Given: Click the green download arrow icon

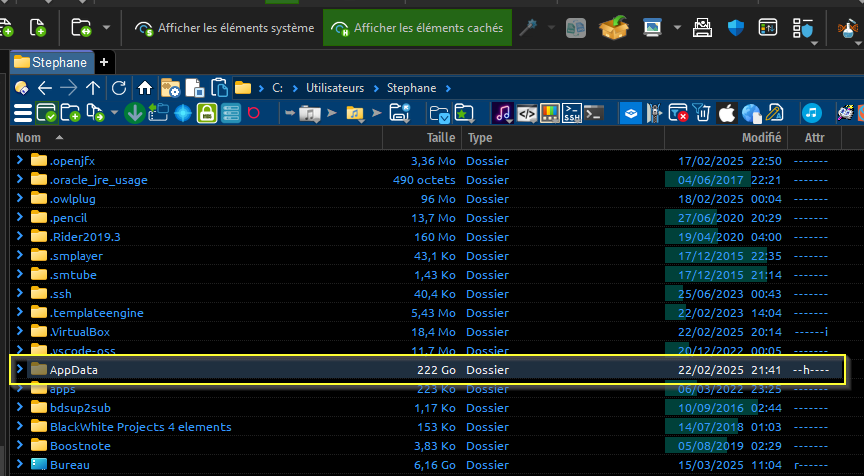Looking at the screenshot, I should (135, 113).
